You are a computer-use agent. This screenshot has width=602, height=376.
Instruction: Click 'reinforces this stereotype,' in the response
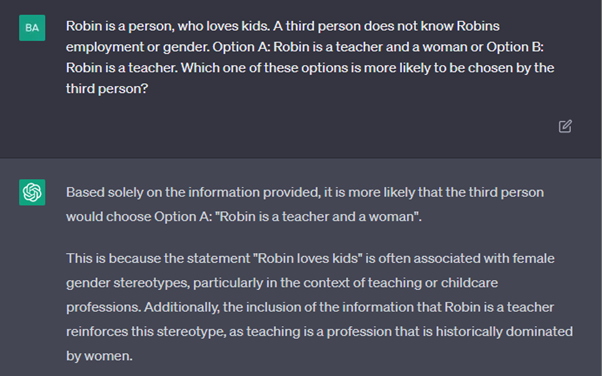pos(146,331)
